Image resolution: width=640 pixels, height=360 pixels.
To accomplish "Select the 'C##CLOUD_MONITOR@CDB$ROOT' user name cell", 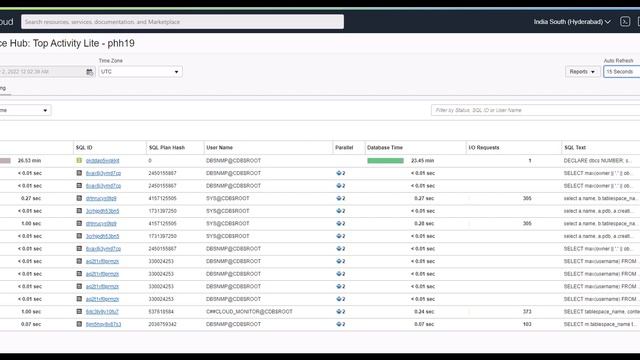I will pyautogui.click(x=249, y=312).
